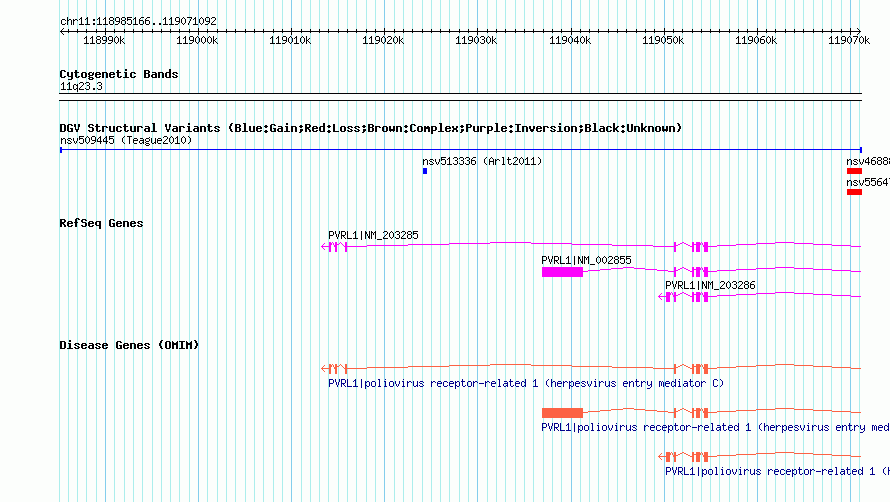Click the large orange OMIM exon block

(562, 413)
